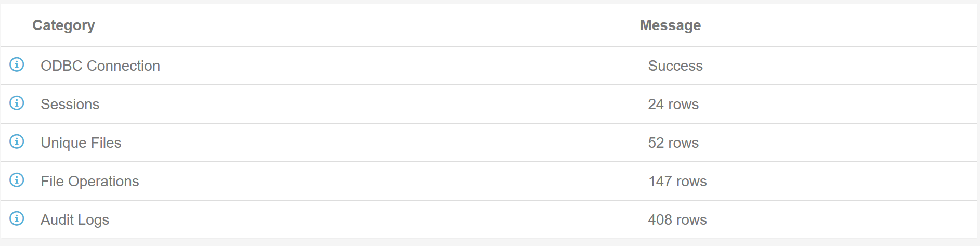
Task: Select the Message column header
Action: [670, 25]
